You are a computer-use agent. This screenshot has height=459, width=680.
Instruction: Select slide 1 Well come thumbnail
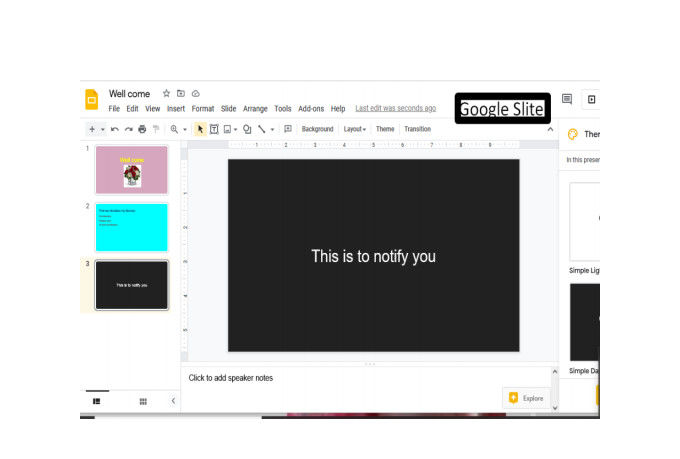(x=132, y=170)
